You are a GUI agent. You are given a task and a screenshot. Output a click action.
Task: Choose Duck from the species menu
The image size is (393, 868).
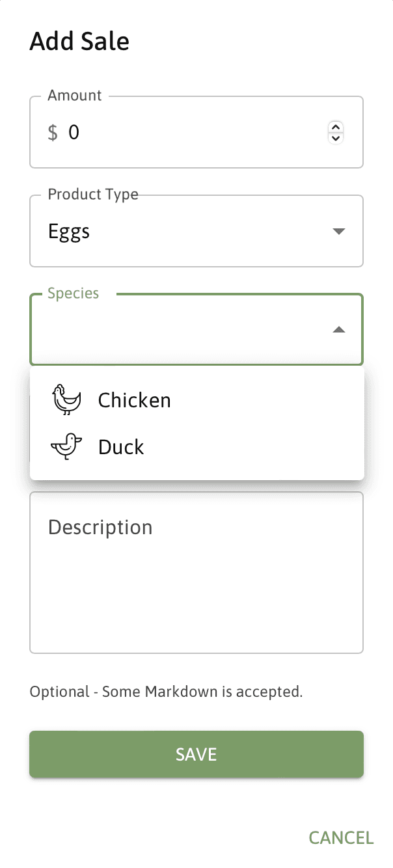coord(197,446)
